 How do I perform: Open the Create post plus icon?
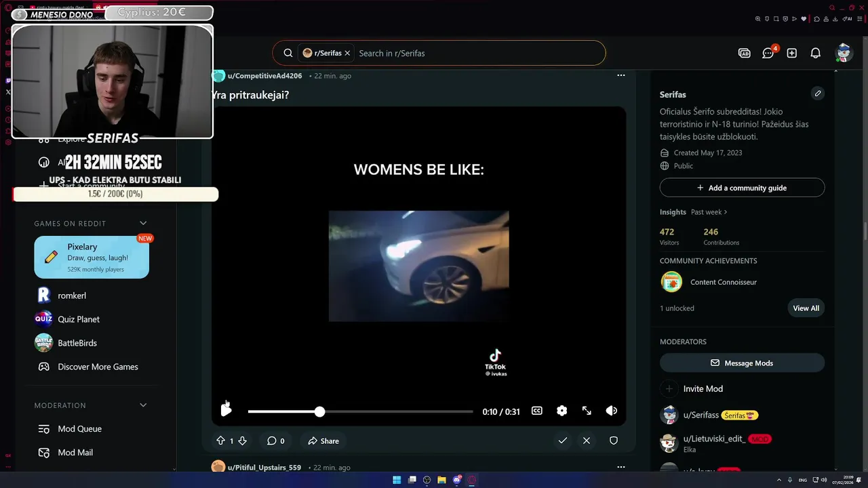pos(792,53)
